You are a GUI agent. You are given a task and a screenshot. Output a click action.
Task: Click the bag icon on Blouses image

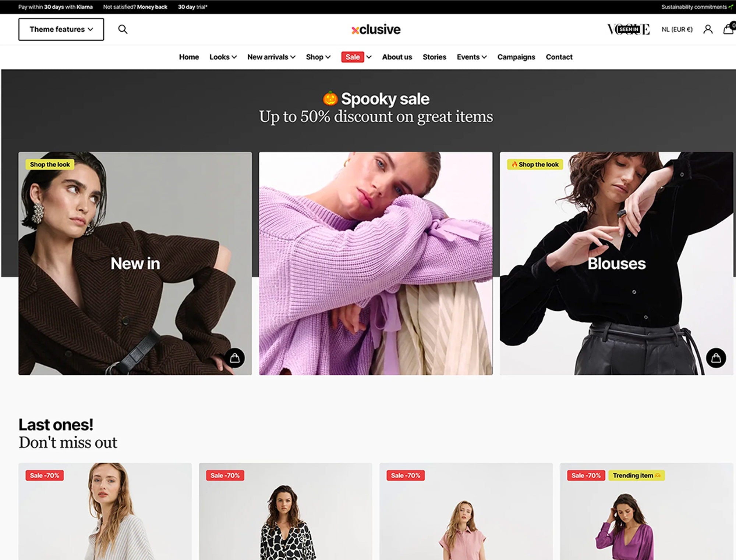coord(716,358)
